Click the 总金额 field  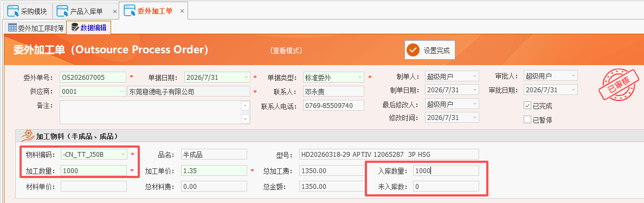pos(332,187)
